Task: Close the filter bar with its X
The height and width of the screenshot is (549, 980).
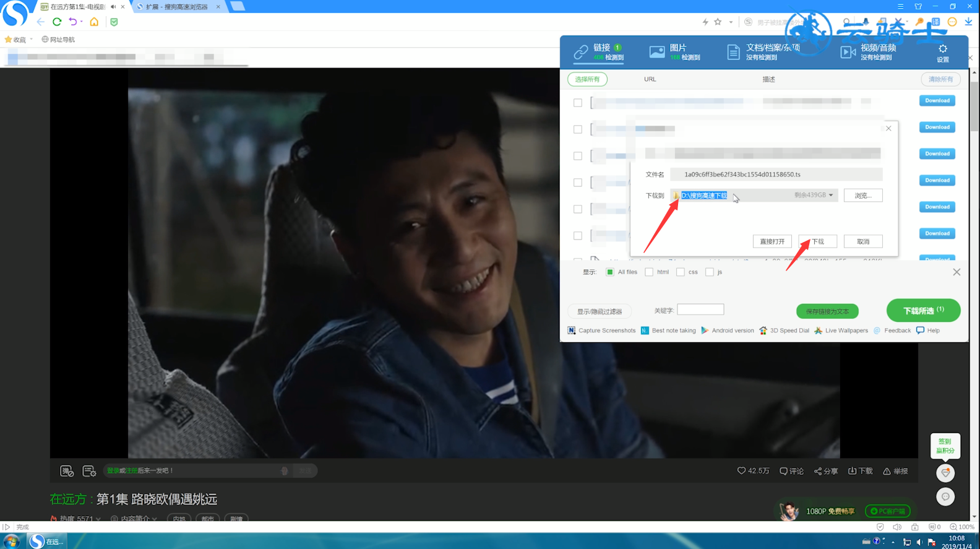Action: pos(956,272)
